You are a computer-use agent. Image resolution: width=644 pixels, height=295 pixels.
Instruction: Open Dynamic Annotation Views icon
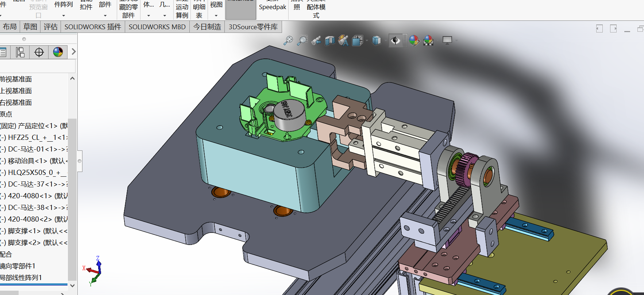coord(343,41)
